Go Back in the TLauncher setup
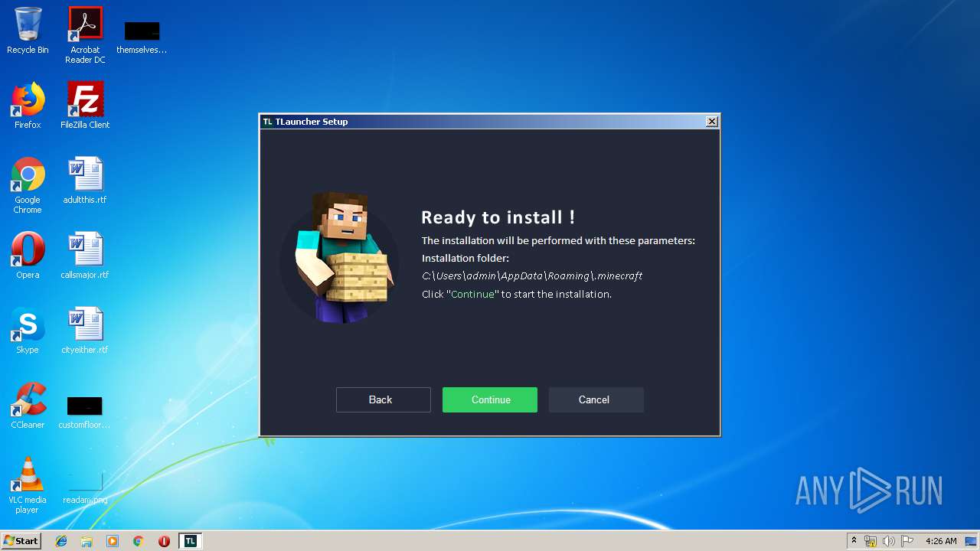The width and height of the screenshot is (980, 551). pyautogui.click(x=384, y=399)
